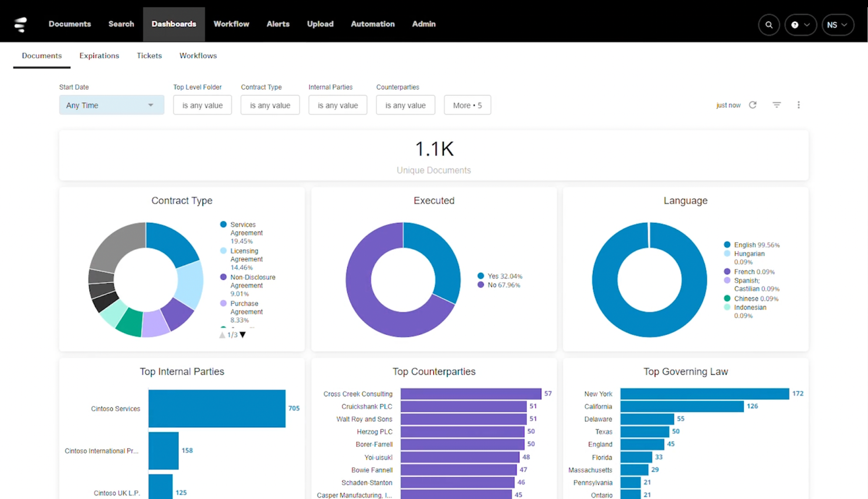
Task: Expand the More • 5 filters control
Action: (467, 104)
